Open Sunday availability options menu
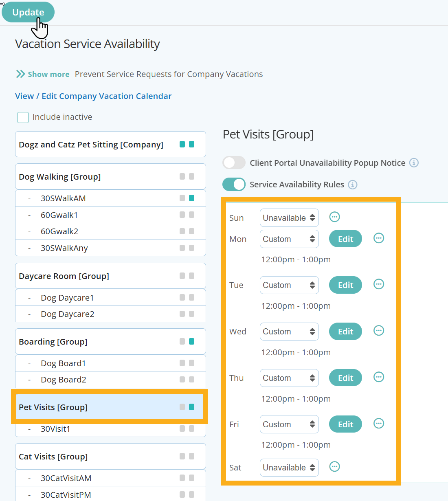 tap(334, 217)
